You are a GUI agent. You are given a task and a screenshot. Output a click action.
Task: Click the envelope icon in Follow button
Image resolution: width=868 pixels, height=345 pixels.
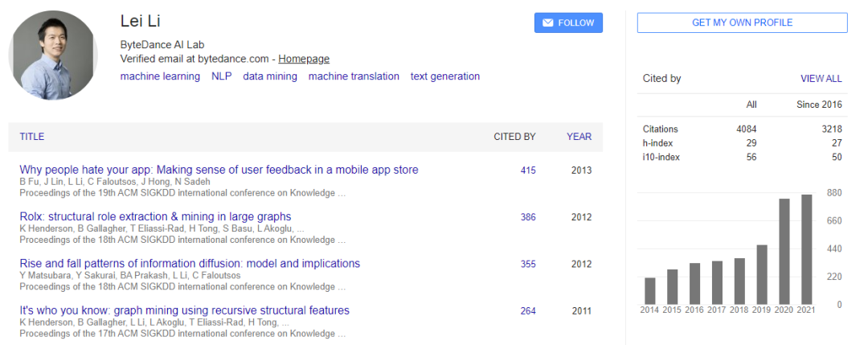[547, 23]
